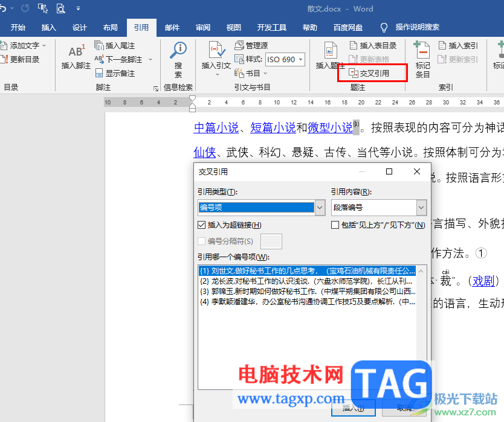Enable include above/below checkbox
504x422 pixels.
click(335, 225)
